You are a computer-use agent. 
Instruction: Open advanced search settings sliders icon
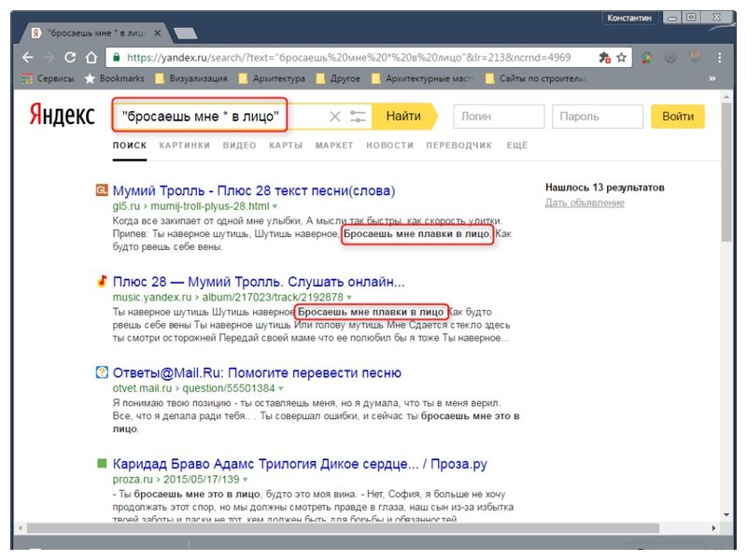[356, 116]
